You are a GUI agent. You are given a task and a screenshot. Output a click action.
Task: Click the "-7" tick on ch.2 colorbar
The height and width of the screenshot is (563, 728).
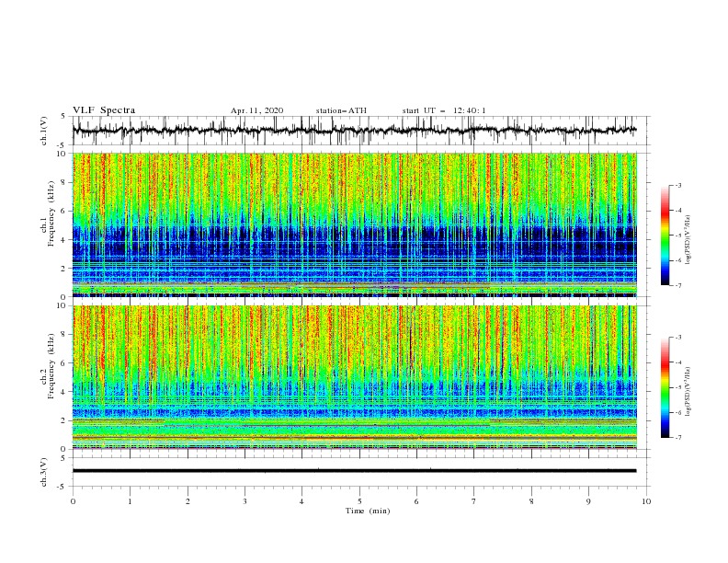(678, 438)
